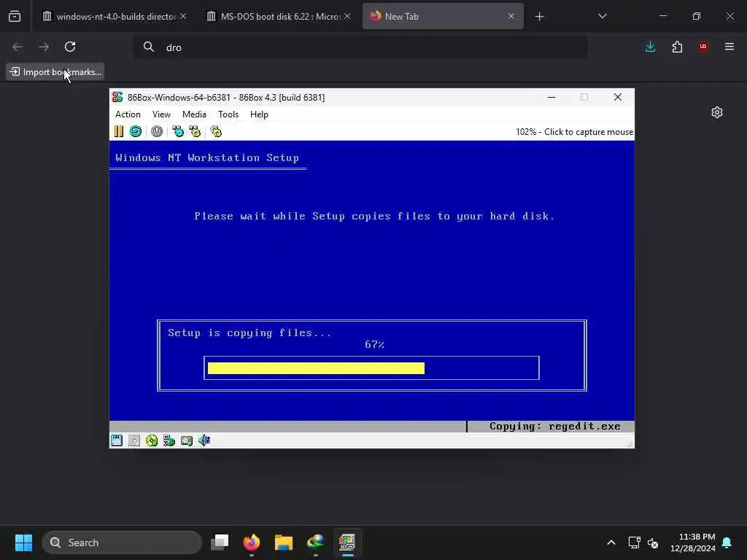
Task: Open the extensions puzzle icon
Action: 677,47
